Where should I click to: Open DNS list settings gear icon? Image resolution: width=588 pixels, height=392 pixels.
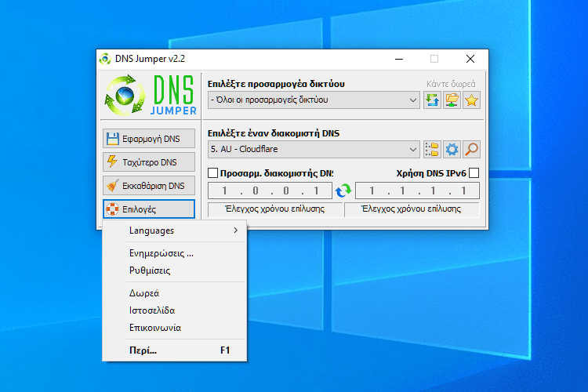click(x=452, y=149)
